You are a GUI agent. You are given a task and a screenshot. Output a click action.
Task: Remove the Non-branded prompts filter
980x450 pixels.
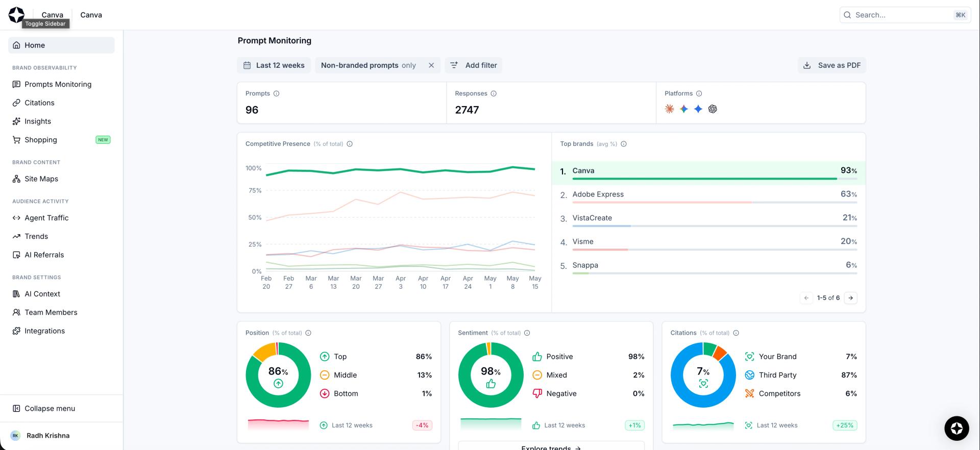(x=431, y=65)
